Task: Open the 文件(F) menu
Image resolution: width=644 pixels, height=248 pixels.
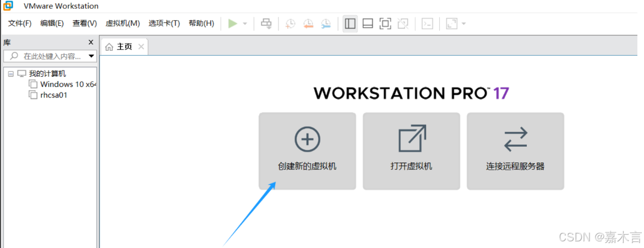Action: pos(20,24)
